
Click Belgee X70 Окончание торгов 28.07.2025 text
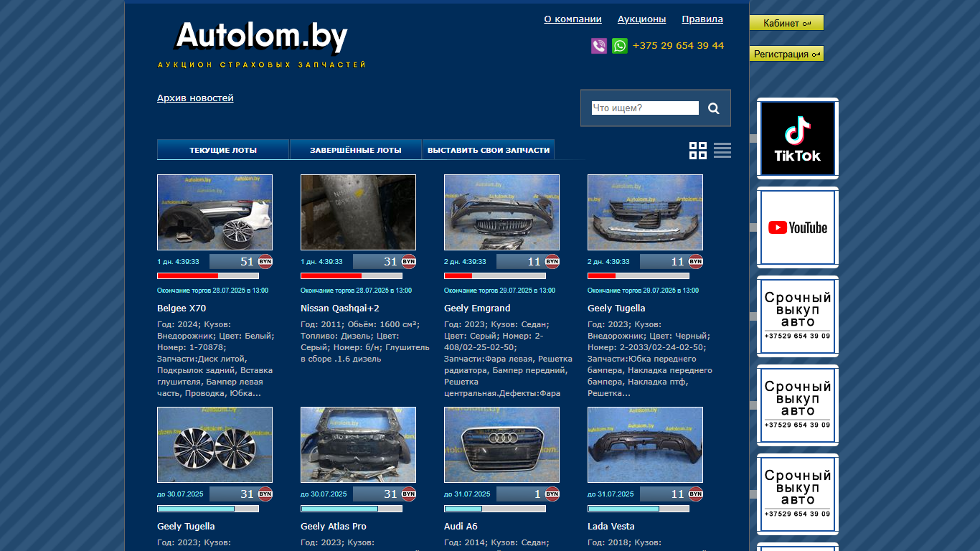212,291
